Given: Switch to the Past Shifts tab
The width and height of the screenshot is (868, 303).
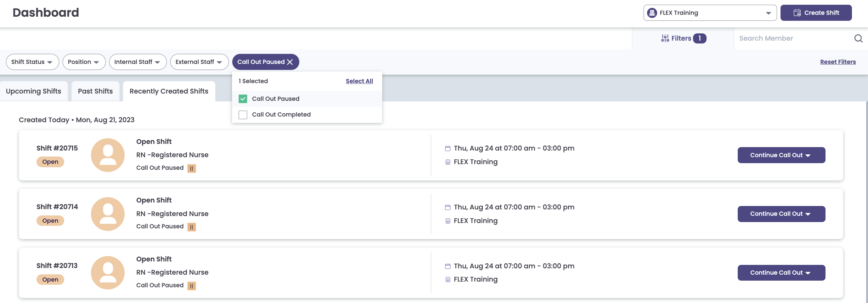Looking at the screenshot, I should click(95, 91).
